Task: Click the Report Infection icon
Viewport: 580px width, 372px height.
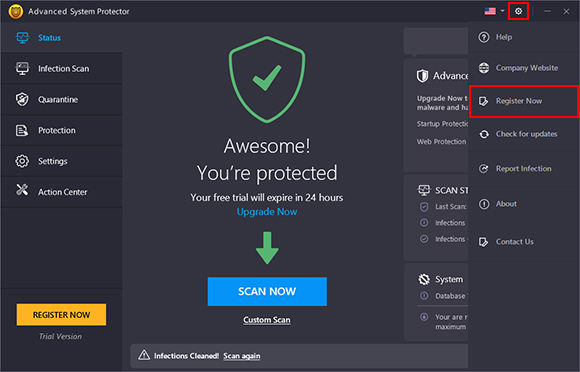Action: (483, 169)
